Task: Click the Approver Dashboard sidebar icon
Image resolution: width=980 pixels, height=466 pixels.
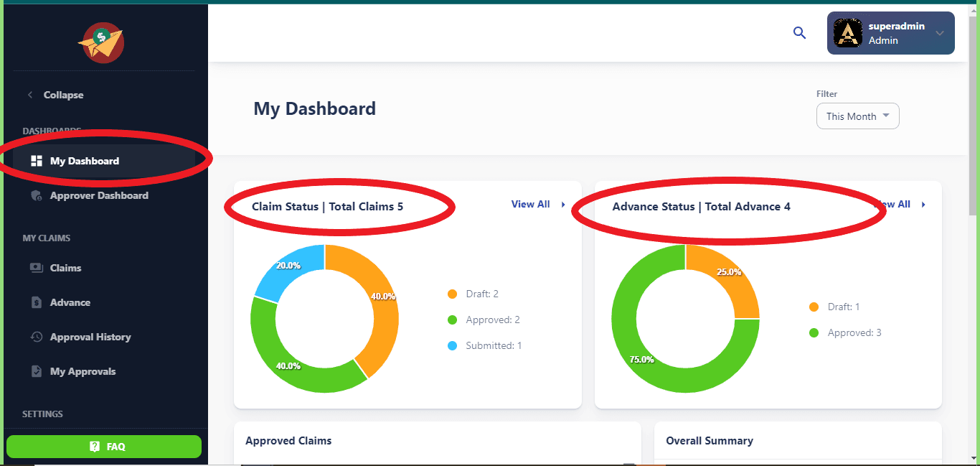Action: click(x=37, y=195)
